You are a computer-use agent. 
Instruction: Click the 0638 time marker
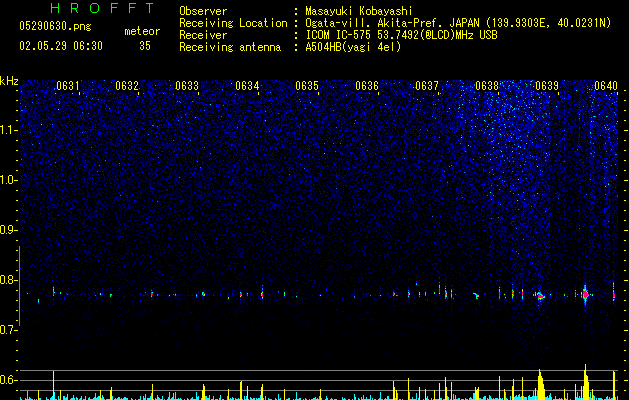click(x=487, y=86)
